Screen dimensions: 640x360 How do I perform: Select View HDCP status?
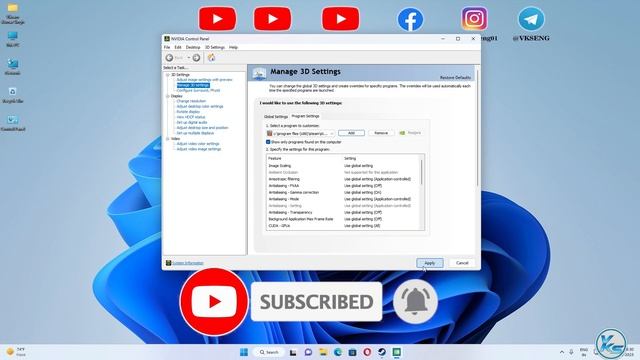[x=191, y=117]
